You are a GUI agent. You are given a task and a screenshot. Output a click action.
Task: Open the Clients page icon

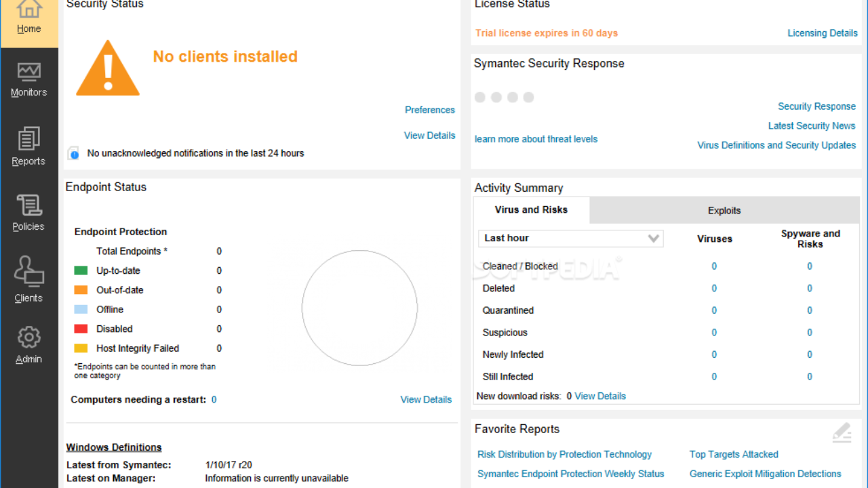(x=29, y=272)
